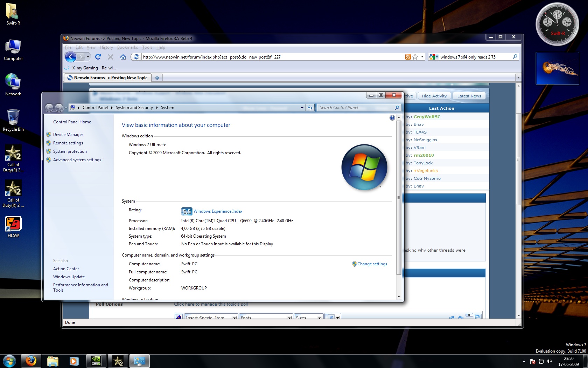
Task: Click the RSS feed icon in address bar
Action: (408, 57)
